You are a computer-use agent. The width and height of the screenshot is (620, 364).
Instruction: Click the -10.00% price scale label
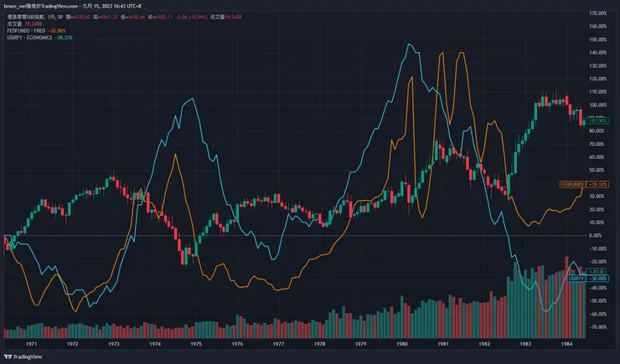coord(597,249)
